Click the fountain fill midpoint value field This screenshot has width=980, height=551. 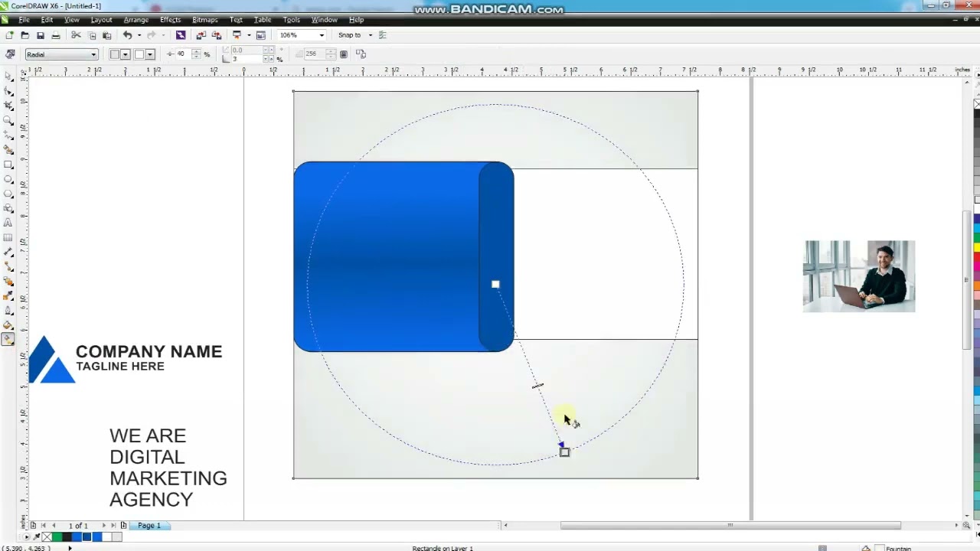183,54
